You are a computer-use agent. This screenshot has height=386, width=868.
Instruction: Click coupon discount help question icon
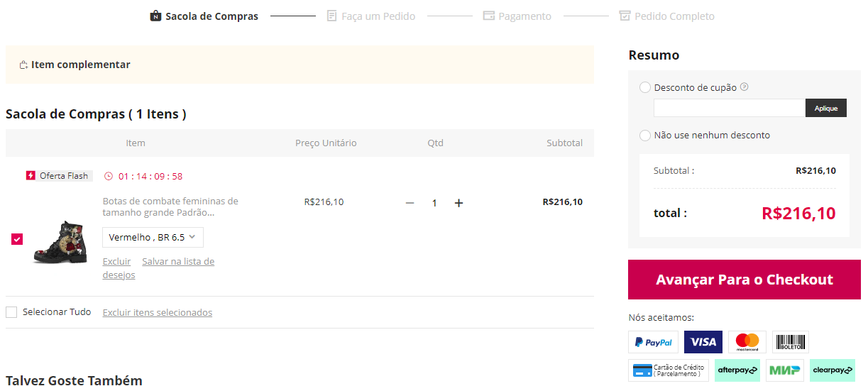[x=745, y=87]
